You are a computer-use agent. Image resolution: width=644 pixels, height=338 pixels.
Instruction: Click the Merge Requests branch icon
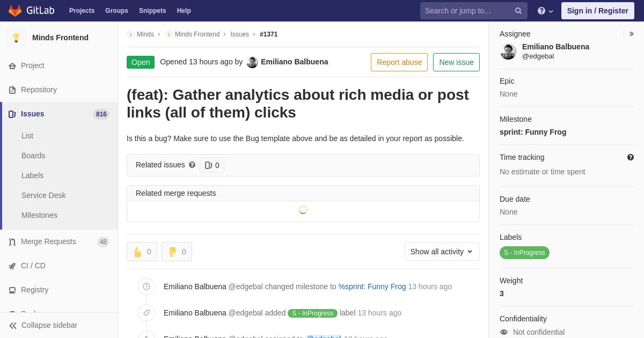(x=12, y=242)
